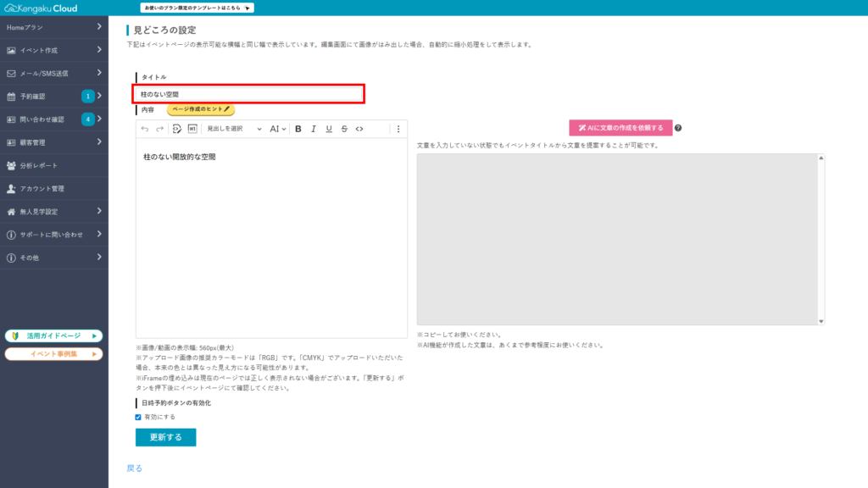Open the three-dot more options menu

[x=398, y=129]
